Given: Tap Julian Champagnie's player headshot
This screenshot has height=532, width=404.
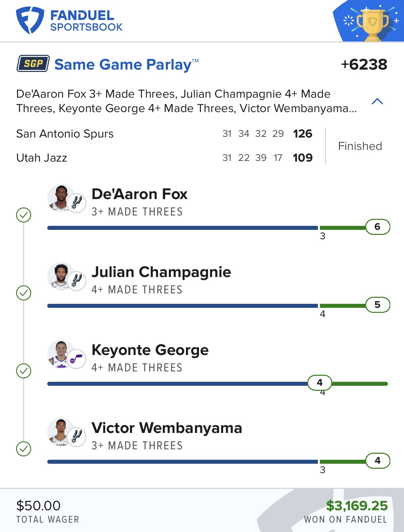Looking at the screenshot, I should [61, 276].
